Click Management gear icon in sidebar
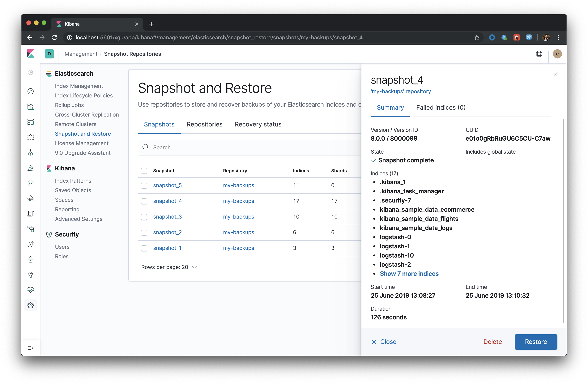588x384 pixels. coord(30,305)
